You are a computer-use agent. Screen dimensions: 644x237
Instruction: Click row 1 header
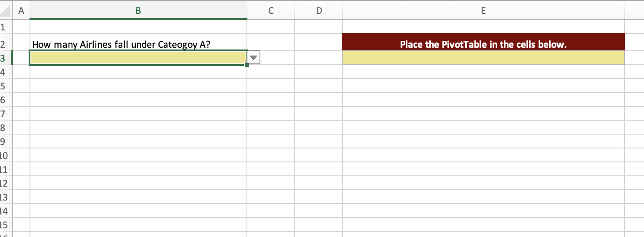point(3,27)
